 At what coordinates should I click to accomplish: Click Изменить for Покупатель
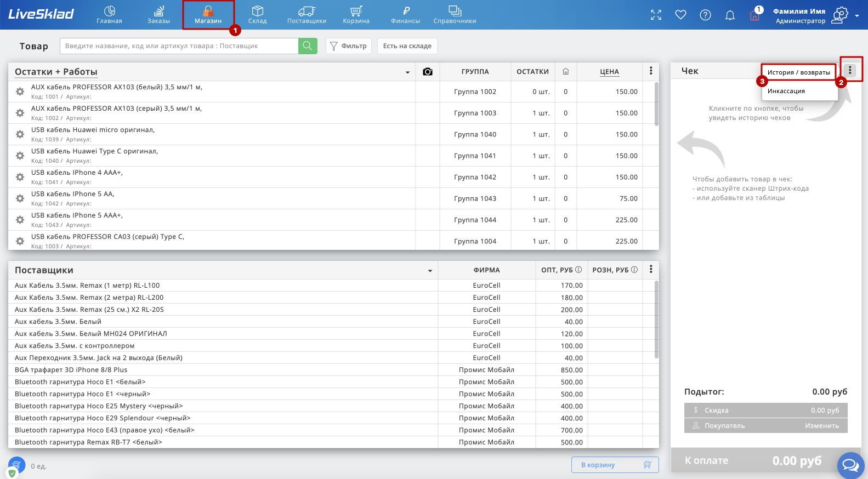[822, 426]
